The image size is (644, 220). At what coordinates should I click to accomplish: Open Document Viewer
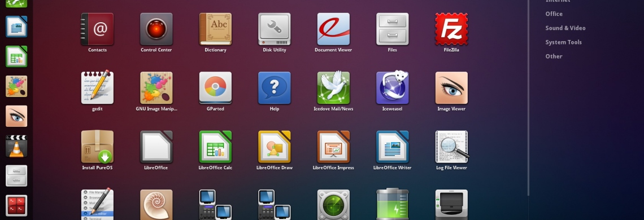click(x=333, y=29)
